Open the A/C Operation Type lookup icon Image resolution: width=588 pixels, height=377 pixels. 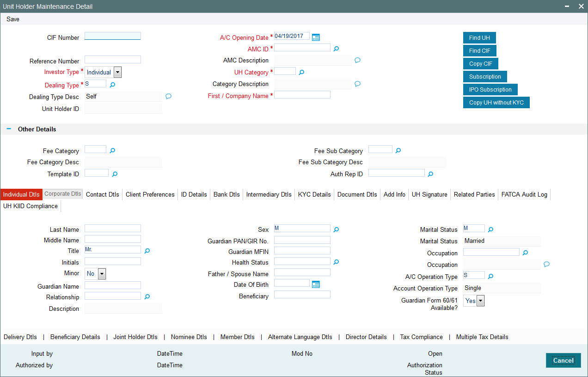(x=491, y=276)
